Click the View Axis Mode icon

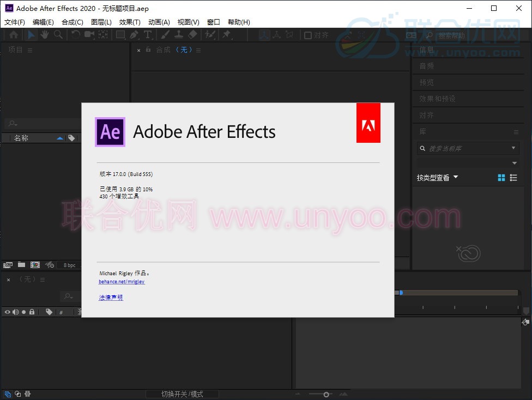tap(289, 35)
